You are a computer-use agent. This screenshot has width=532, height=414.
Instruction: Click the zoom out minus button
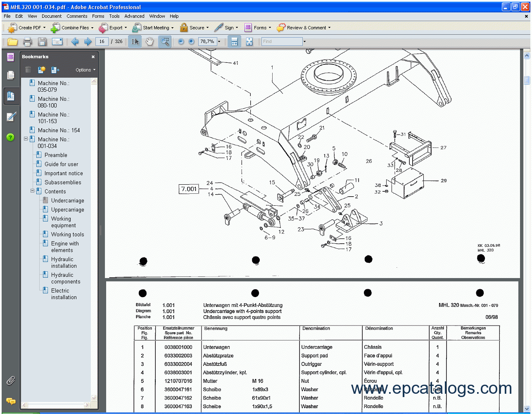click(x=181, y=41)
